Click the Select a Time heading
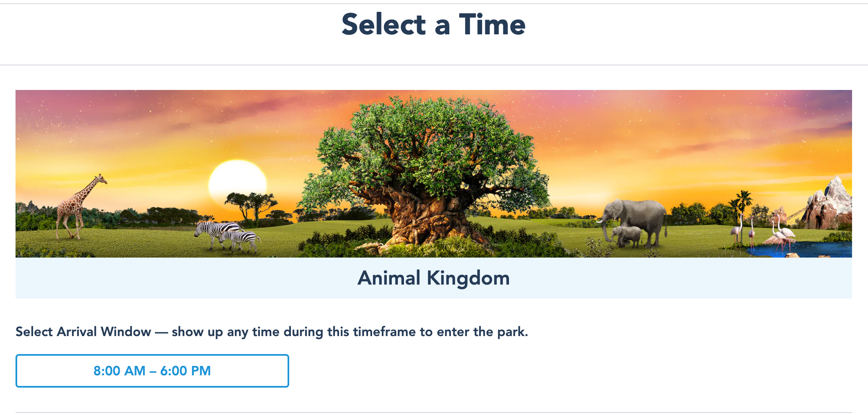The image size is (868, 415). pos(433,25)
